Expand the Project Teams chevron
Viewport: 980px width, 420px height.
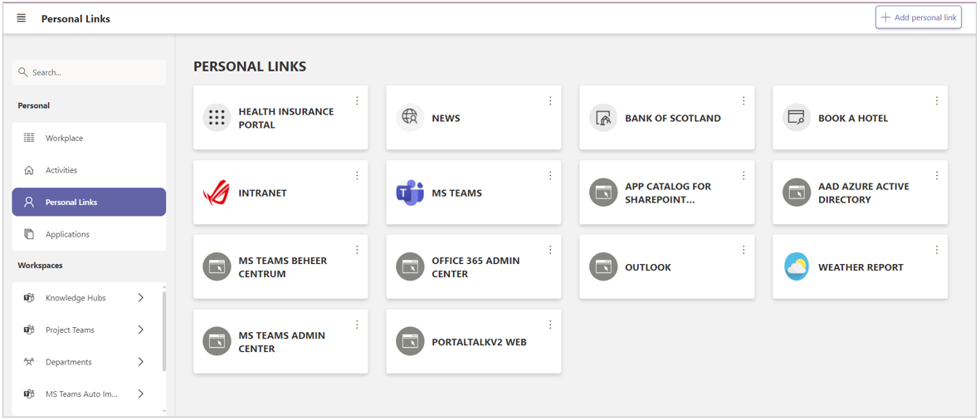[x=140, y=330]
